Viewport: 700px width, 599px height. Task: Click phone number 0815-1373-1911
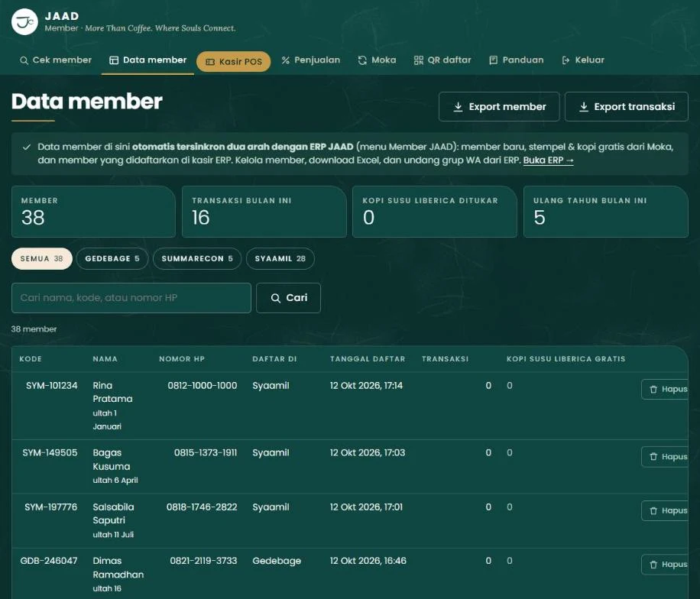tap(206, 453)
